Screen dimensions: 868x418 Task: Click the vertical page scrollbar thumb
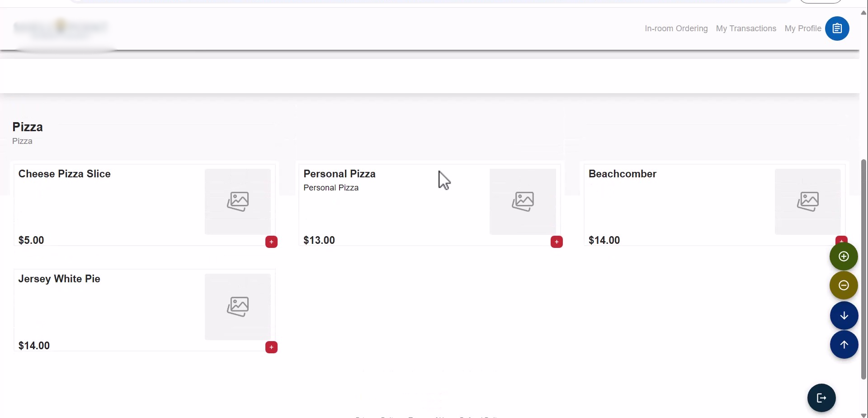(x=863, y=269)
